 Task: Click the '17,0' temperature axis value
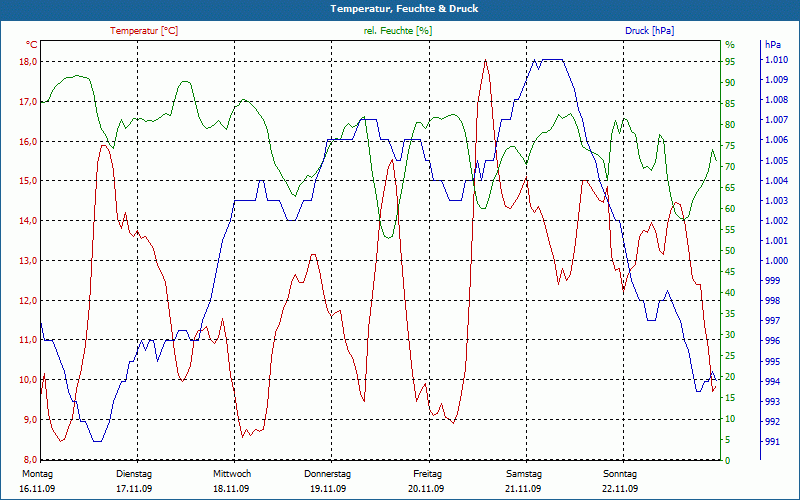pyautogui.click(x=28, y=102)
